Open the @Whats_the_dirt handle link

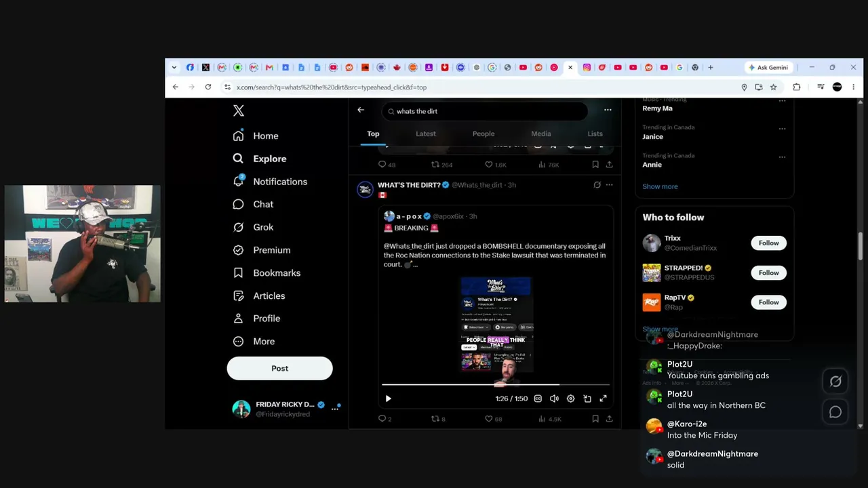pyautogui.click(x=477, y=185)
